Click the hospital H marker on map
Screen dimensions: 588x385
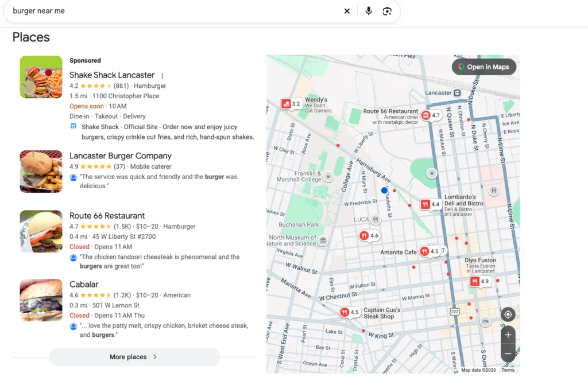tap(494, 191)
